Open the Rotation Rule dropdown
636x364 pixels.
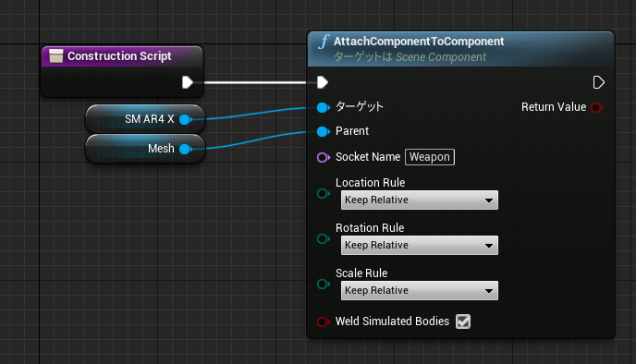(420, 245)
